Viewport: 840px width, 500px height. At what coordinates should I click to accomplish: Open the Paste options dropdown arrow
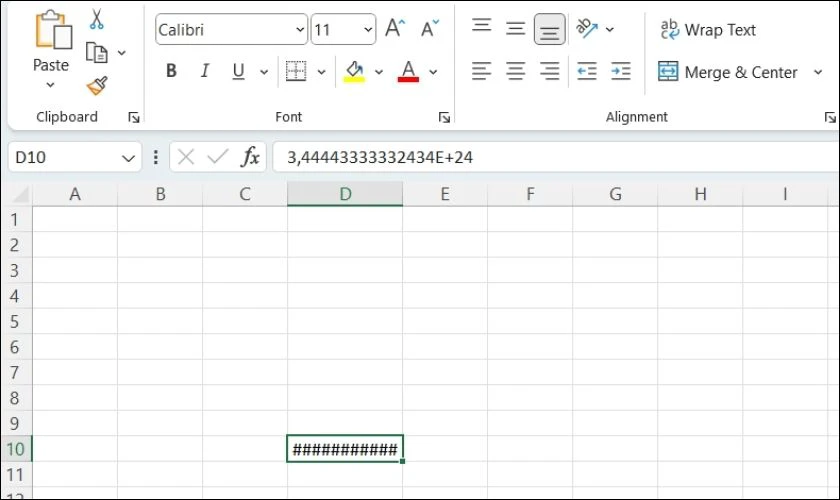[50, 85]
